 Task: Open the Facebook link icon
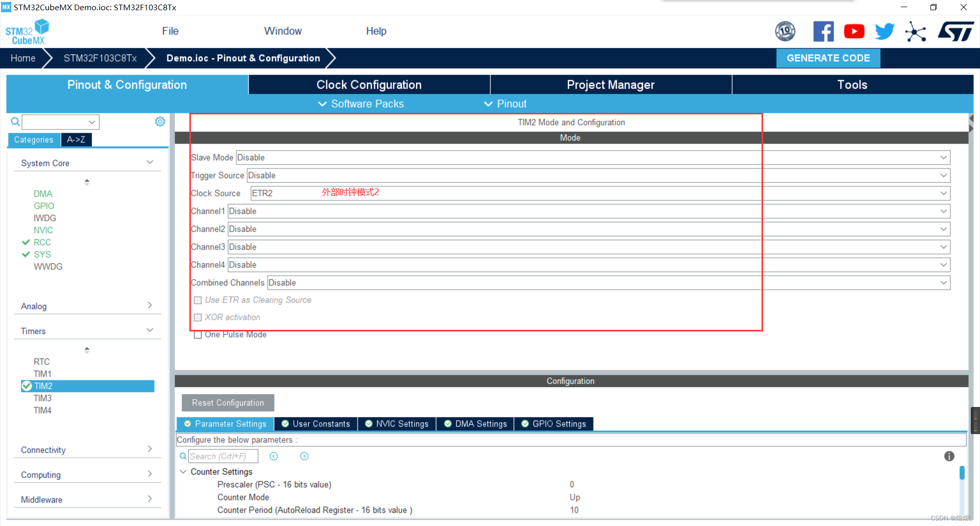tap(823, 32)
